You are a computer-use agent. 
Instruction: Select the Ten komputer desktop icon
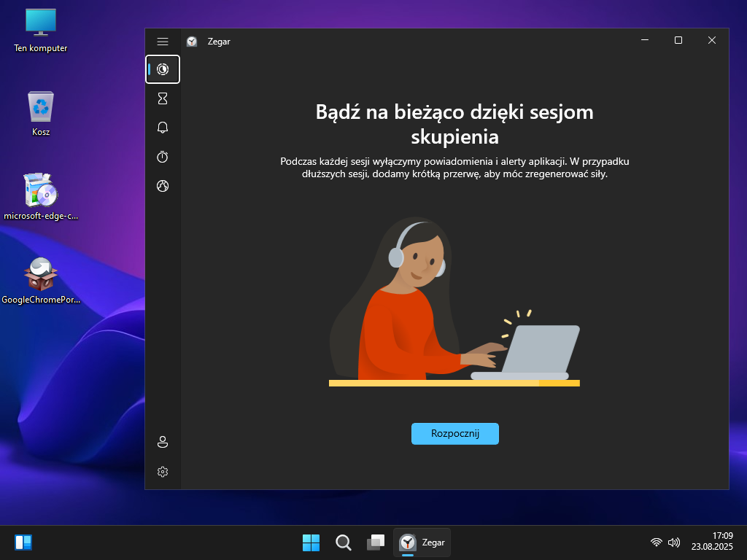41,29
